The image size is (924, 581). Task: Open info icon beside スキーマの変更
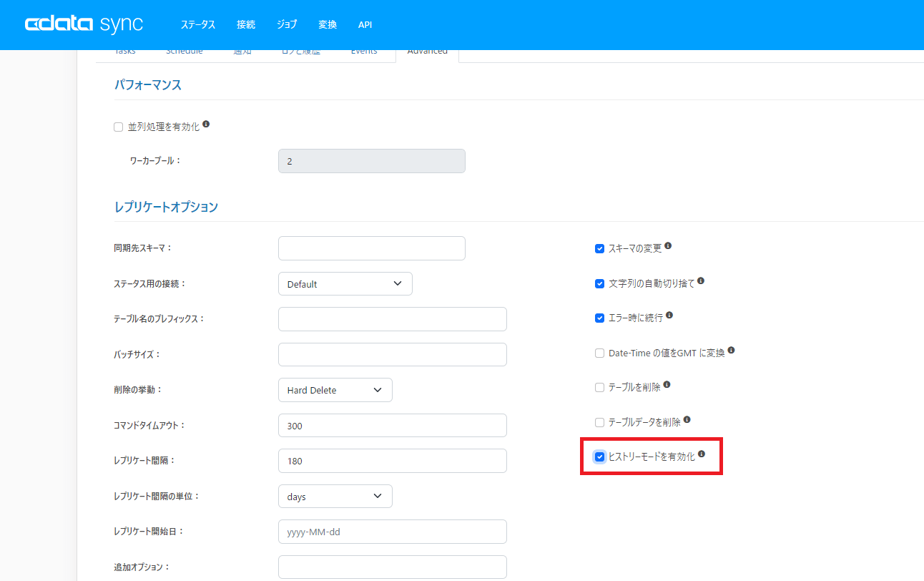click(x=668, y=245)
